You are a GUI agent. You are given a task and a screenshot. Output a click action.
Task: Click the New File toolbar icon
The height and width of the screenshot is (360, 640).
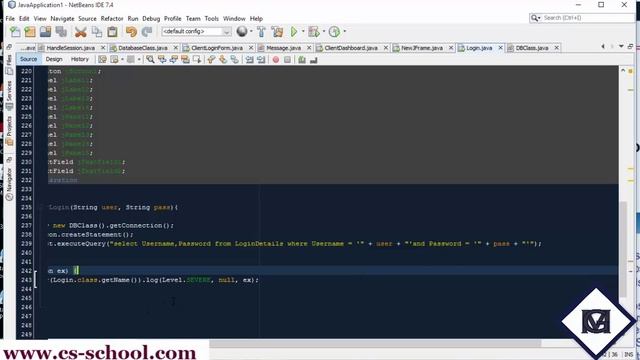pos(15,31)
